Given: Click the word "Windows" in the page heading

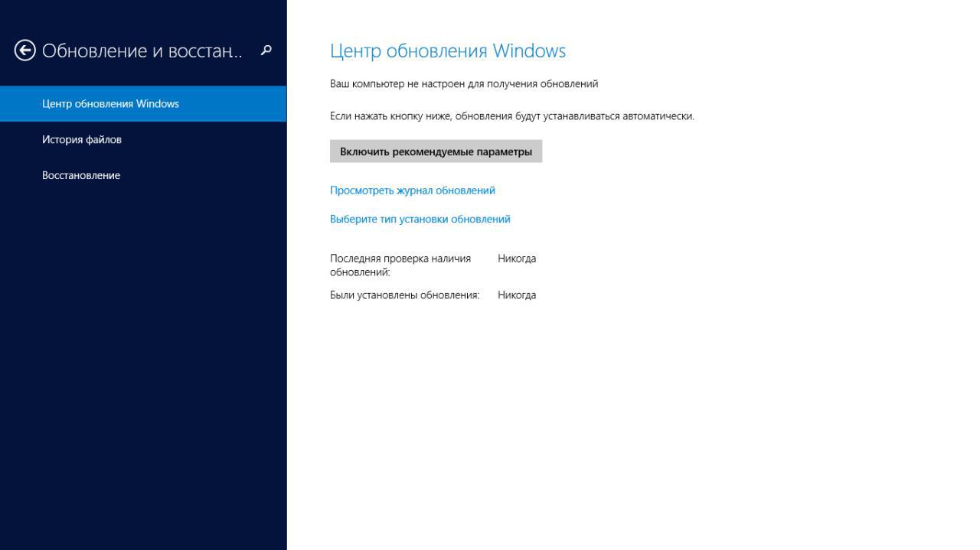Looking at the screenshot, I should coord(529,51).
